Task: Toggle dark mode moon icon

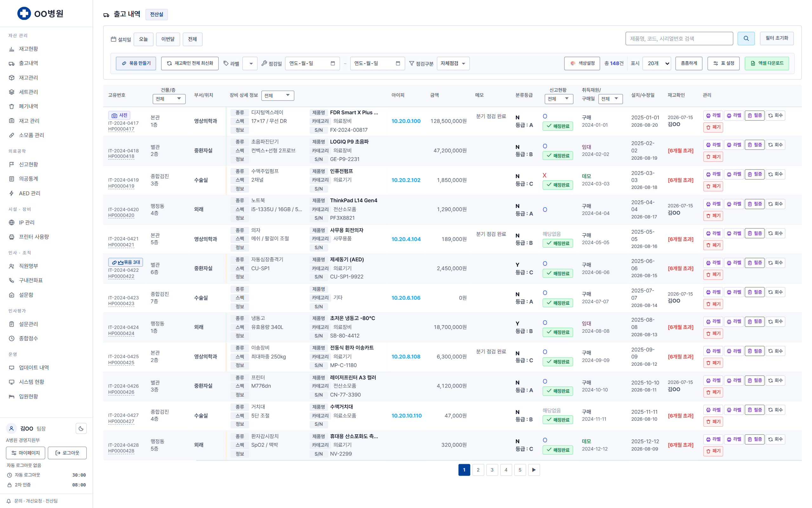Action: [x=81, y=428]
